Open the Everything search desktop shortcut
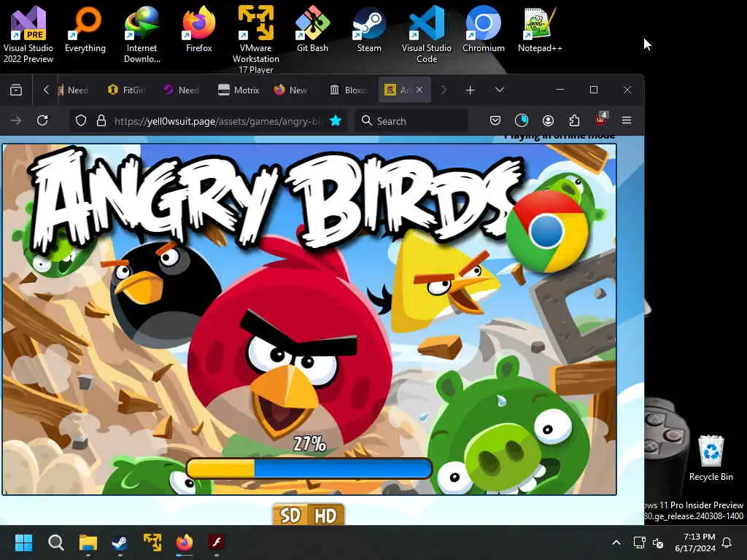This screenshot has width=747, height=560. (x=85, y=30)
